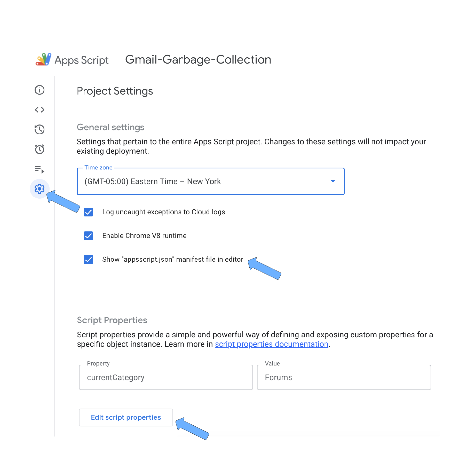The height and width of the screenshot is (476, 475).
Task: Click Edit script properties button
Action: point(126,417)
